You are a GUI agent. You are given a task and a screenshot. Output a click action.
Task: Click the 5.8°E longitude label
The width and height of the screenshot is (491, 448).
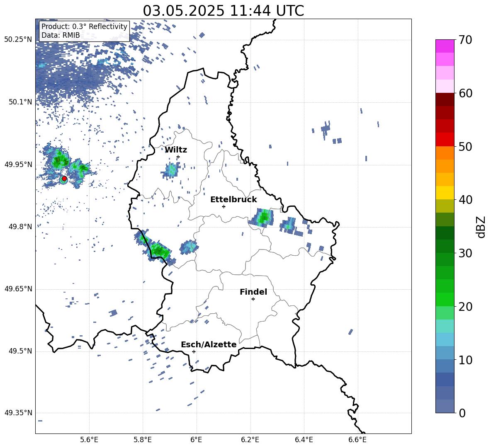[143, 440]
